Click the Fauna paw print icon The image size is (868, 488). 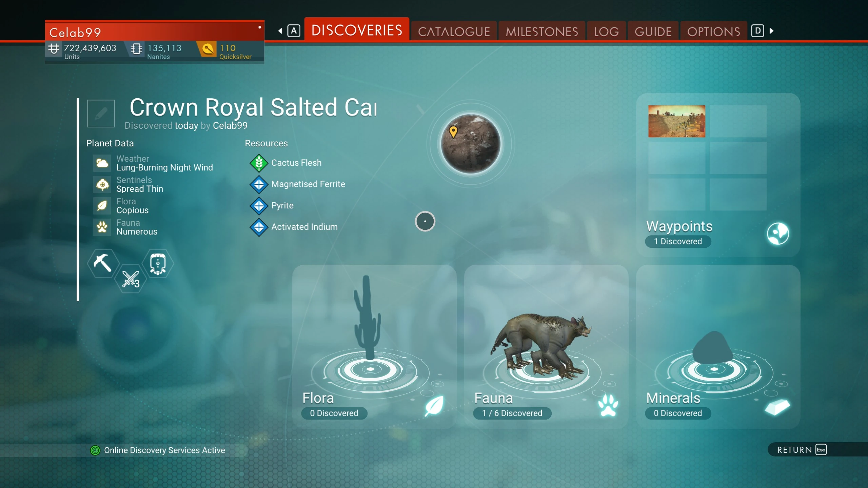click(x=608, y=405)
